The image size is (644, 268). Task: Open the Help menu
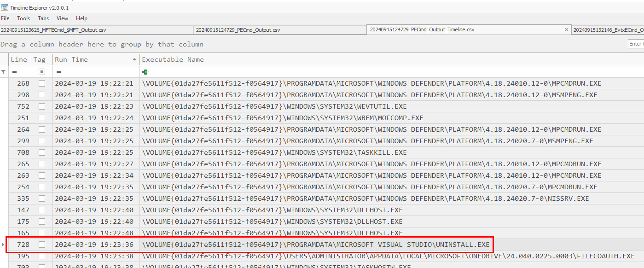(x=81, y=18)
